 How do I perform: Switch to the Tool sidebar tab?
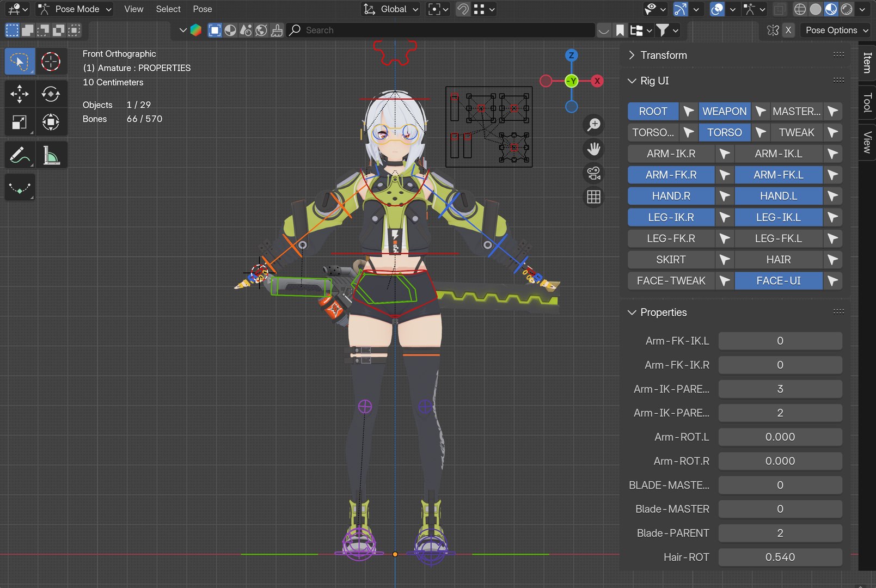pyautogui.click(x=867, y=102)
